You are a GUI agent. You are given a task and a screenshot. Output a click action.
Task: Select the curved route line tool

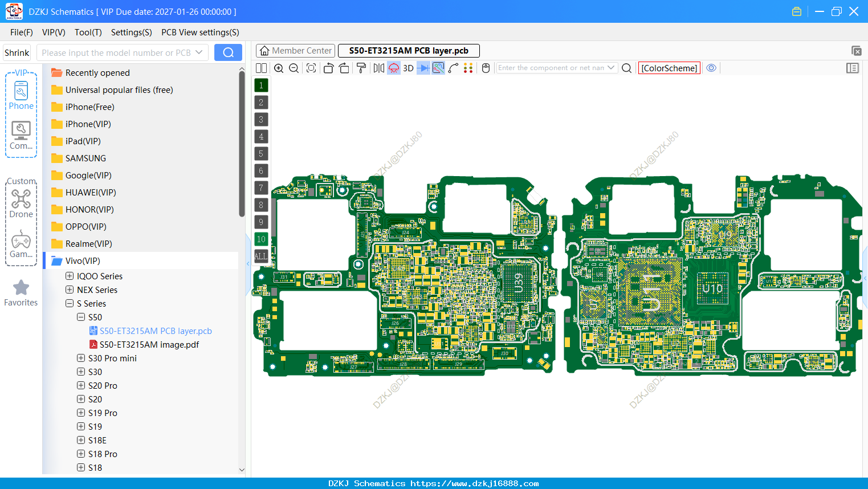pyautogui.click(x=453, y=68)
